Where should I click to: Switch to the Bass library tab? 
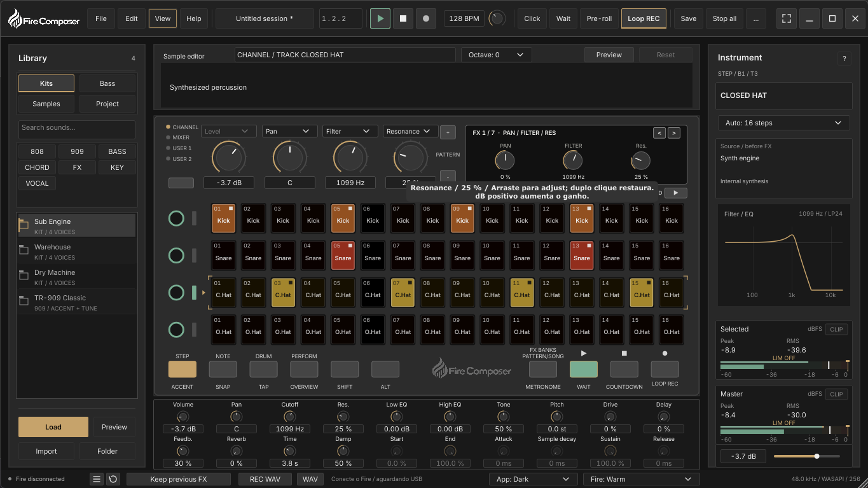tap(107, 83)
